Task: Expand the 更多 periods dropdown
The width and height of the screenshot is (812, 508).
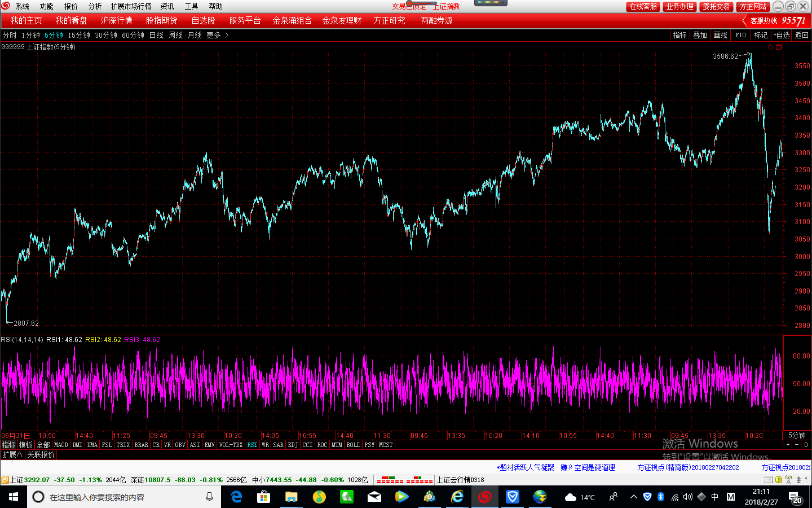Action: click(x=217, y=35)
